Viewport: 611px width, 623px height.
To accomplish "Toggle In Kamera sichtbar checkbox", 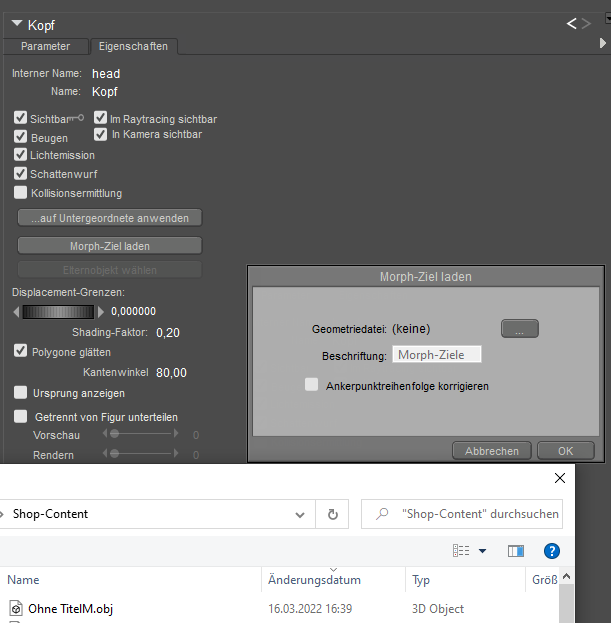I will pyautogui.click(x=101, y=134).
